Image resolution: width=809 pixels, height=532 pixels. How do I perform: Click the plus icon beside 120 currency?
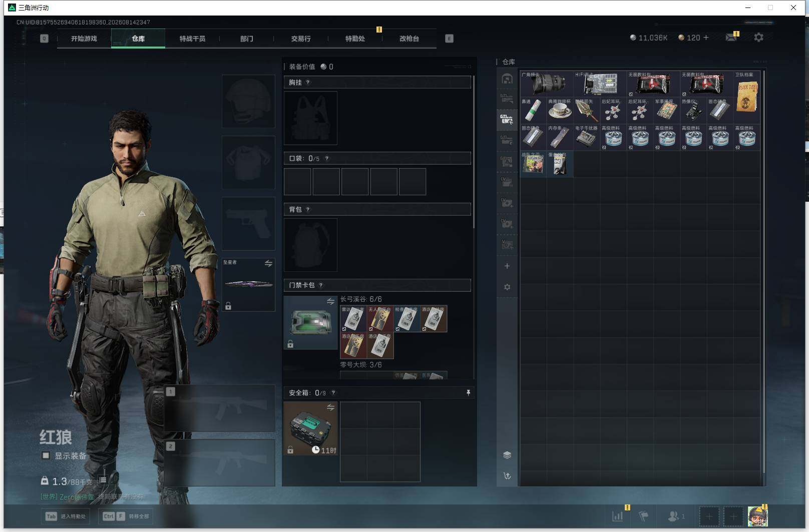pos(706,38)
